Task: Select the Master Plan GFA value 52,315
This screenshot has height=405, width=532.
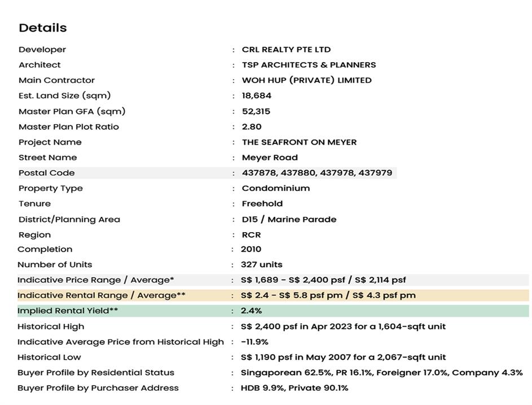Action: tap(256, 111)
